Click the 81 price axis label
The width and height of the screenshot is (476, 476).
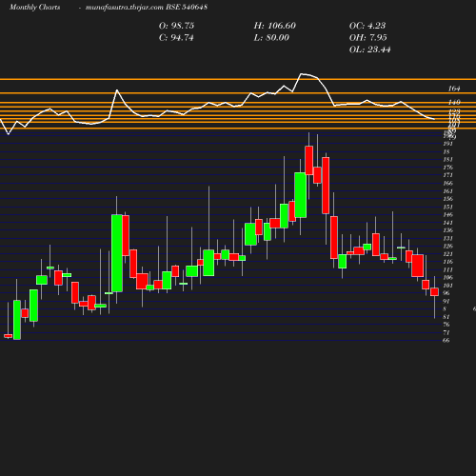[x=446, y=317]
